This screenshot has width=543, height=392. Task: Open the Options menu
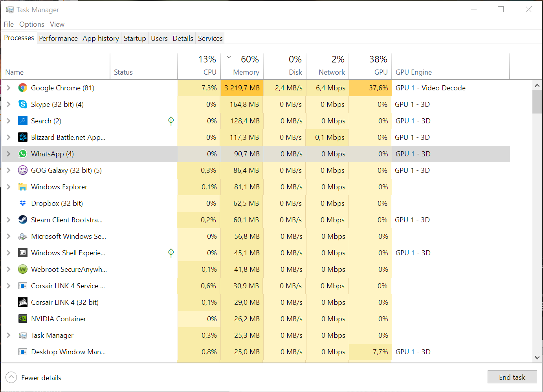click(x=32, y=24)
